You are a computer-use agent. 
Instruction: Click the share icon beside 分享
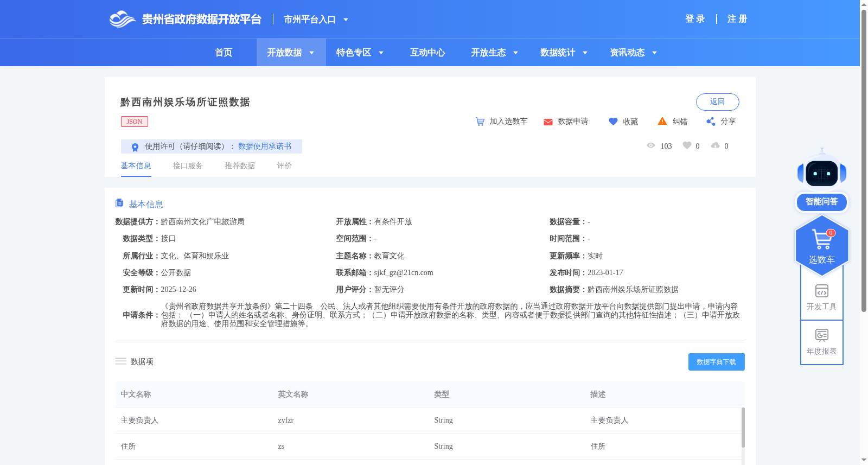point(711,122)
